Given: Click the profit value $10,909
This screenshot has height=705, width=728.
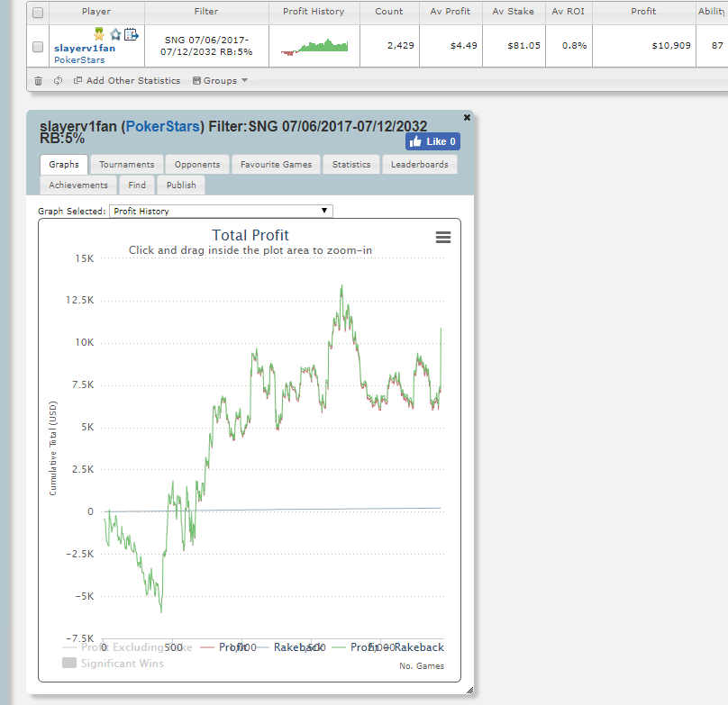Looking at the screenshot, I should [x=671, y=46].
